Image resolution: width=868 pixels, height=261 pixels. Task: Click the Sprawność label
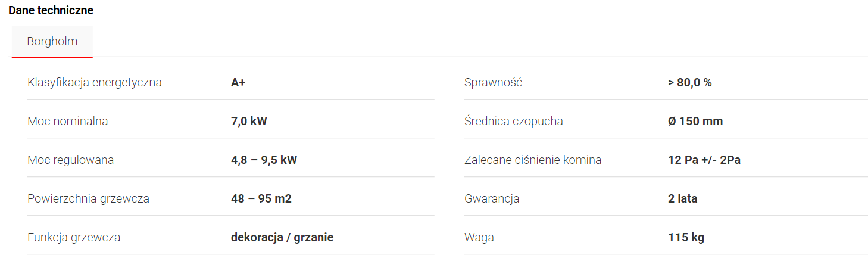pos(493,82)
